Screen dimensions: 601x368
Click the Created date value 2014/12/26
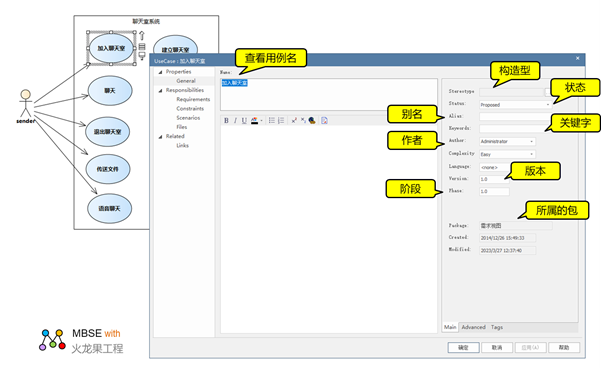pyautogui.click(x=507, y=238)
